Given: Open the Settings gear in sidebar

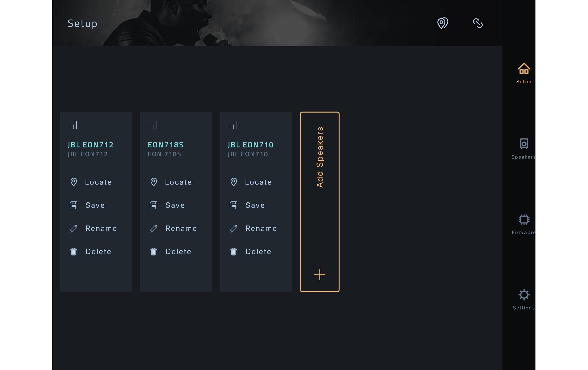Looking at the screenshot, I should click(x=523, y=299).
